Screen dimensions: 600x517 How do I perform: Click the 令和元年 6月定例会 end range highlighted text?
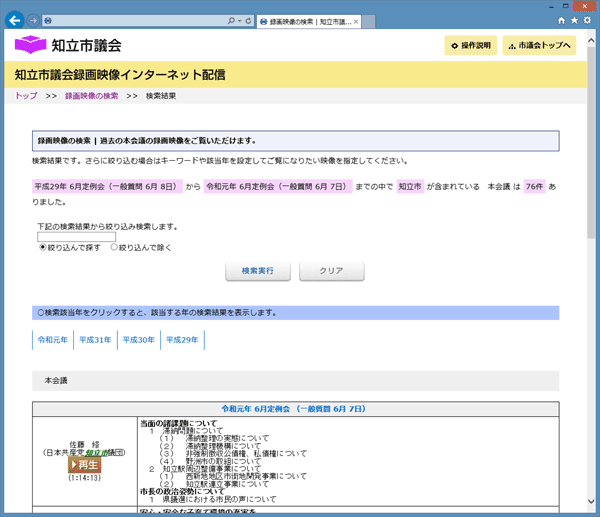click(x=278, y=187)
